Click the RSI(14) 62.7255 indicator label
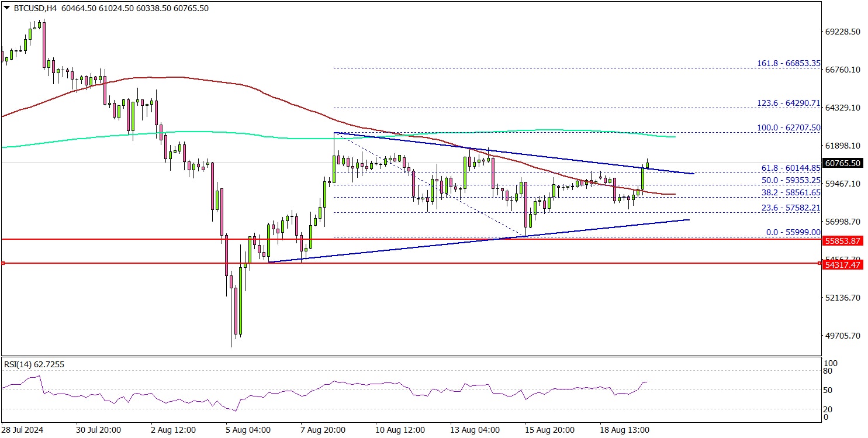This screenshot has width=868, height=438. (x=34, y=364)
